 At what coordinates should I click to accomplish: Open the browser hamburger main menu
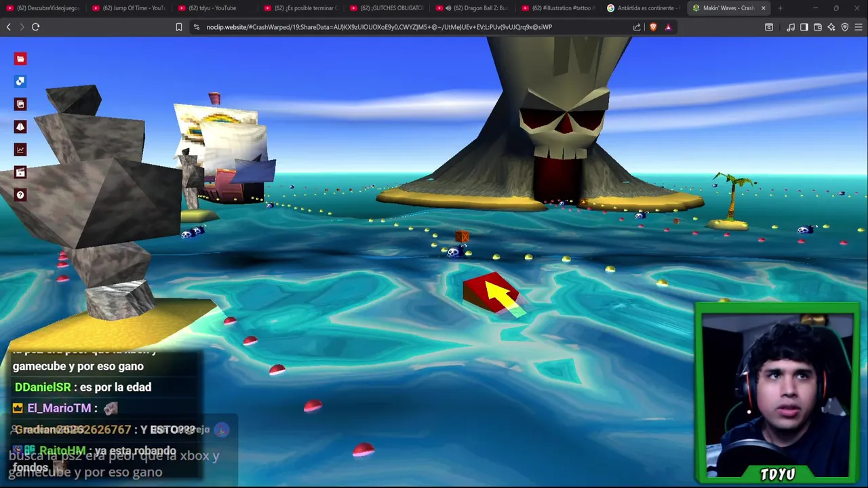pyautogui.click(x=859, y=27)
